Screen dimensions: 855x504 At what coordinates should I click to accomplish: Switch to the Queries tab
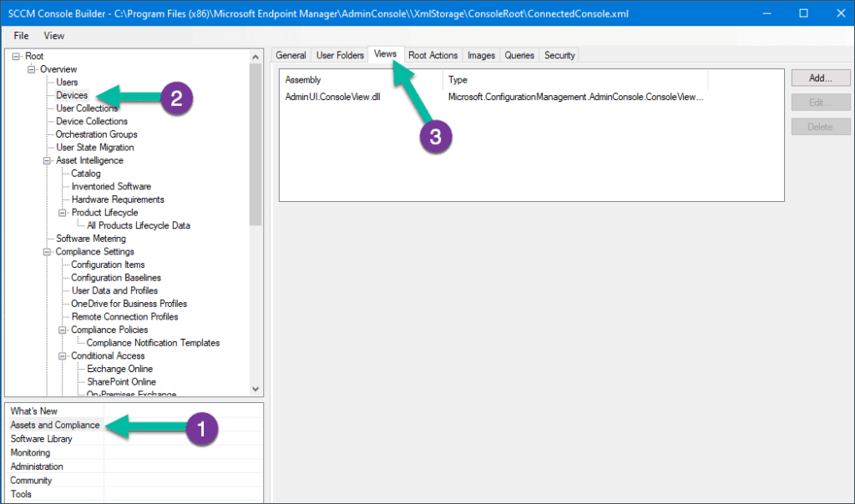click(519, 55)
